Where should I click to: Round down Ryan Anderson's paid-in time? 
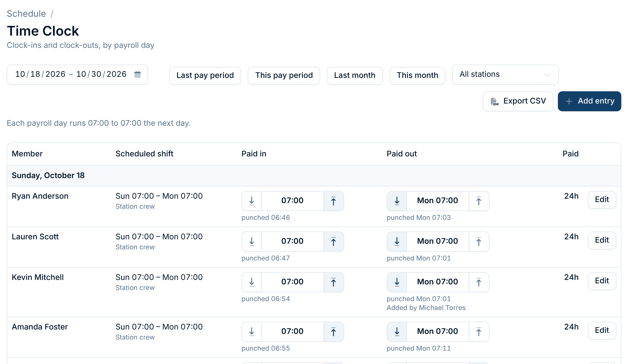(x=252, y=201)
